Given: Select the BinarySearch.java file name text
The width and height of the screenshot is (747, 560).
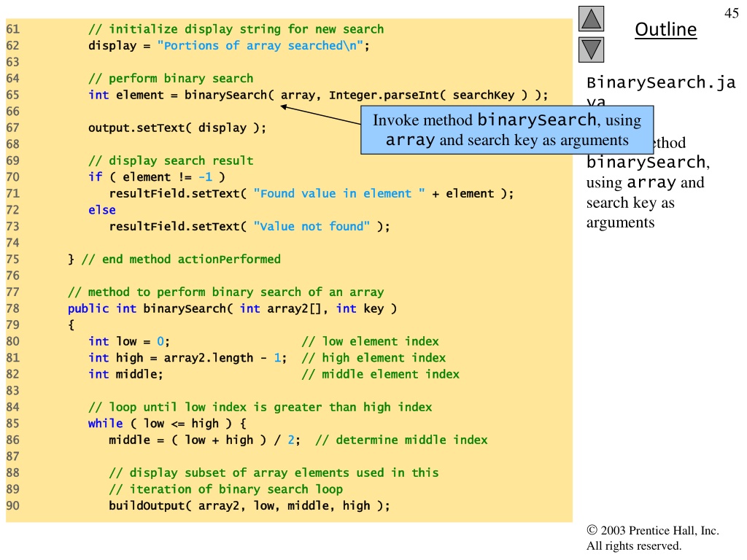Looking at the screenshot, I should tap(661, 92).
